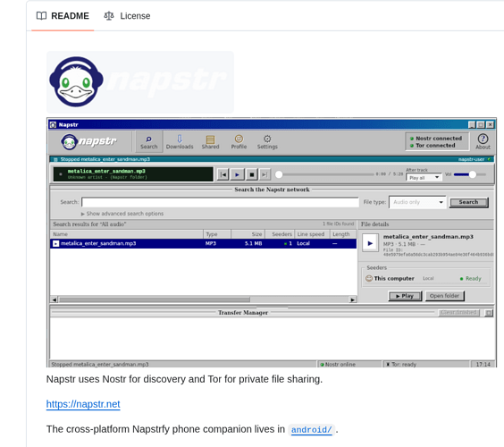Click the 'This computer' seeder entry

pos(427,279)
